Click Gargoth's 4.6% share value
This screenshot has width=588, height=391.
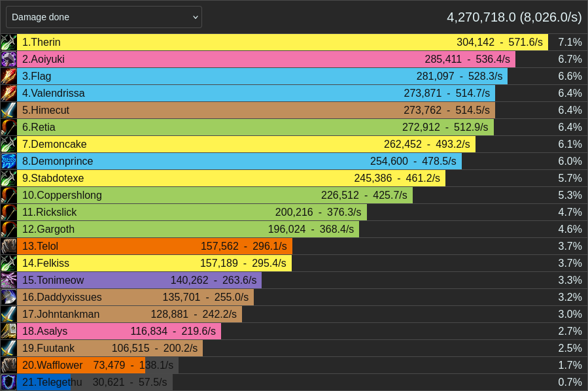(x=570, y=229)
